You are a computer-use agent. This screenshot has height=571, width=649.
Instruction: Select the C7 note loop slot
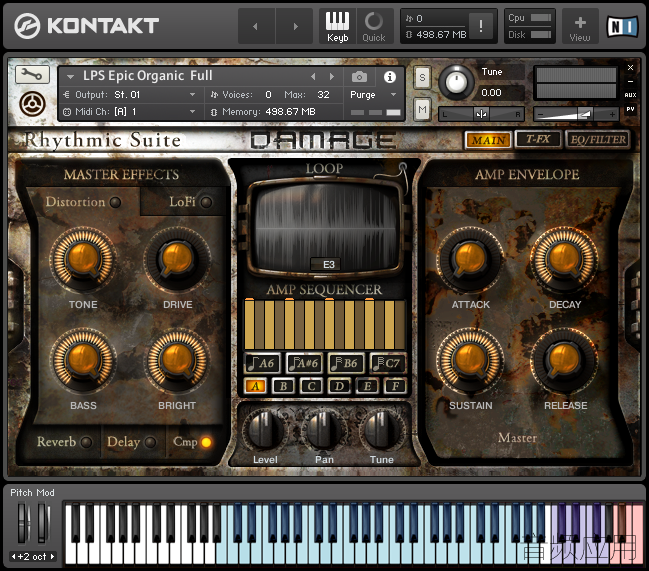(387, 363)
